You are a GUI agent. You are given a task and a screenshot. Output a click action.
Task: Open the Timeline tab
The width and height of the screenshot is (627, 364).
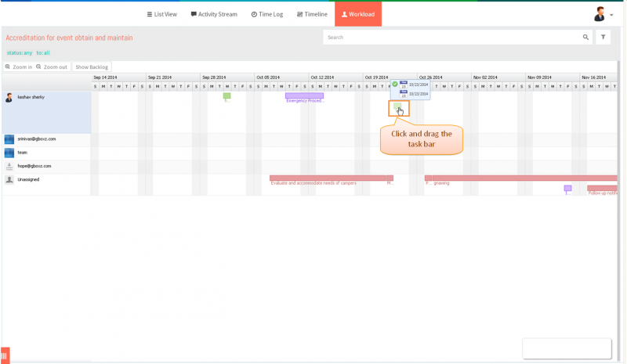pyautogui.click(x=312, y=14)
